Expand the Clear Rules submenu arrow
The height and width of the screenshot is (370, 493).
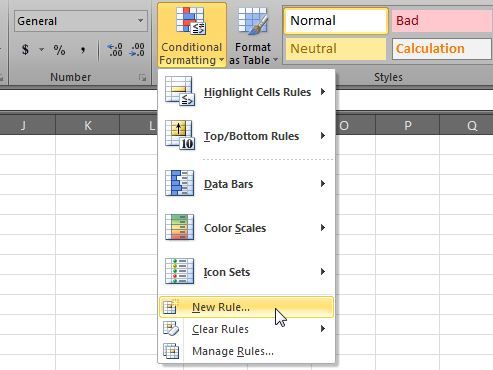coord(323,329)
